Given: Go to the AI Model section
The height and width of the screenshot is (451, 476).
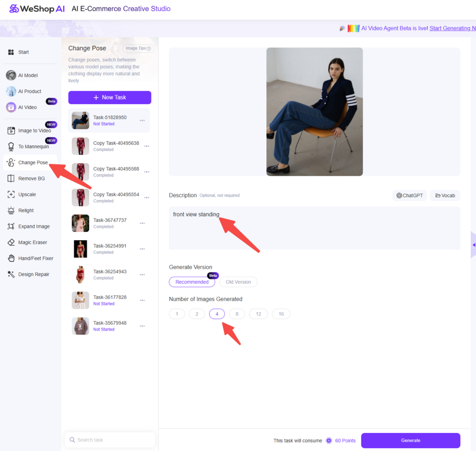Looking at the screenshot, I should pos(27,75).
